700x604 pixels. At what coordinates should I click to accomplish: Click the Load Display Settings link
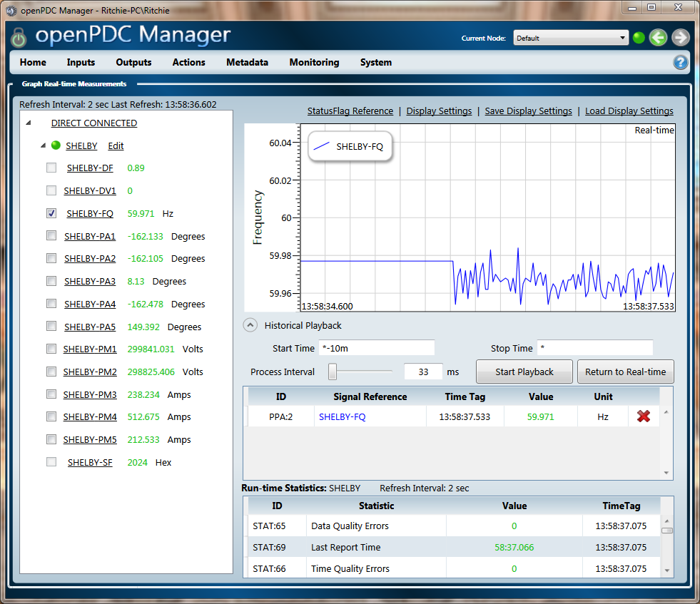[629, 111]
